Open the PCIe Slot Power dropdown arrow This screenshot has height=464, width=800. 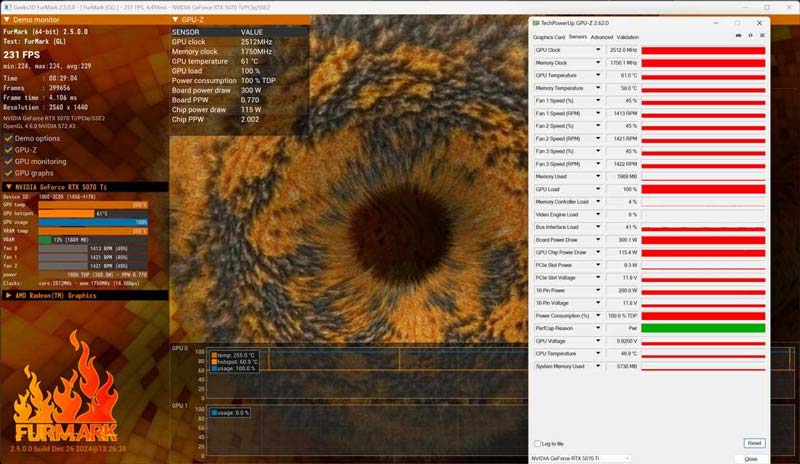(598, 265)
